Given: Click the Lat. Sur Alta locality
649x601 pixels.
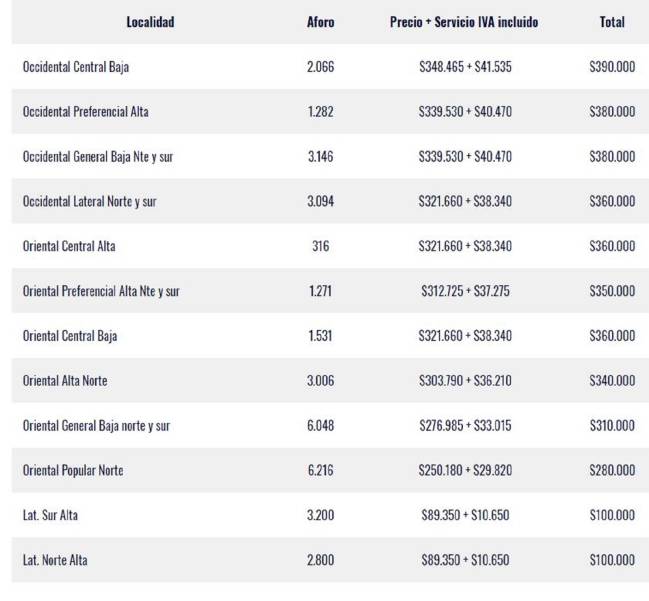Looking at the screenshot, I should [50, 515].
